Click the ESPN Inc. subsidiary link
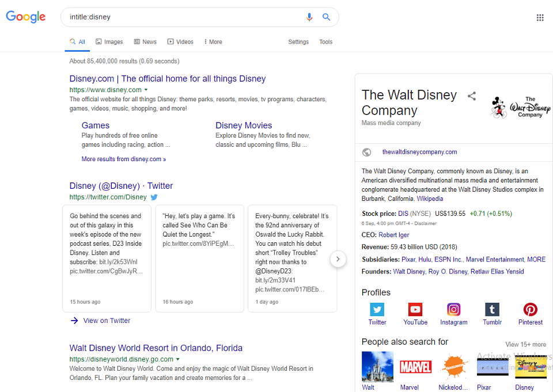The image size is (553, 392). click(448, 260)
